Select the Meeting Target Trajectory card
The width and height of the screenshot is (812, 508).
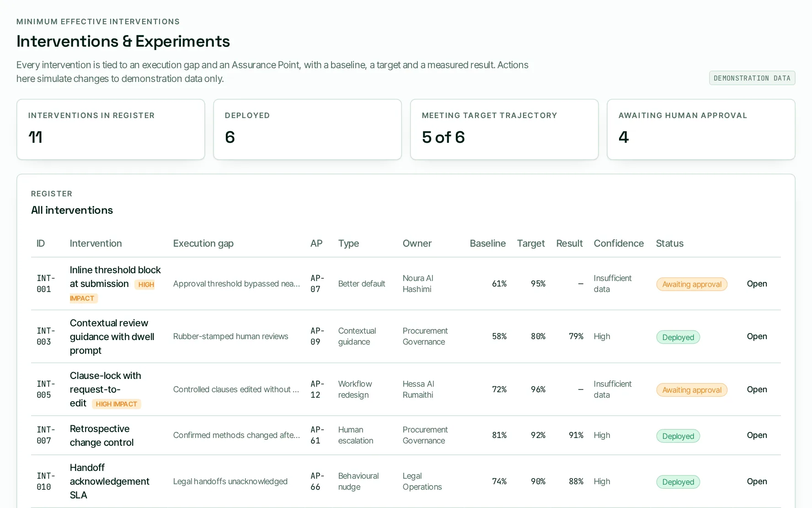coord(504,130)
